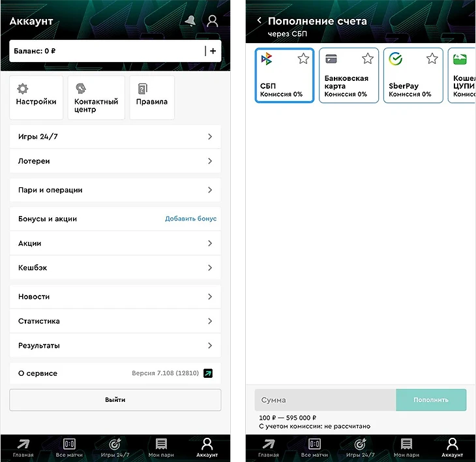This screenshot has height=462, width=476.
Task: Open Игры 24/7 in right bottom navigation
Action: (361, 448)
